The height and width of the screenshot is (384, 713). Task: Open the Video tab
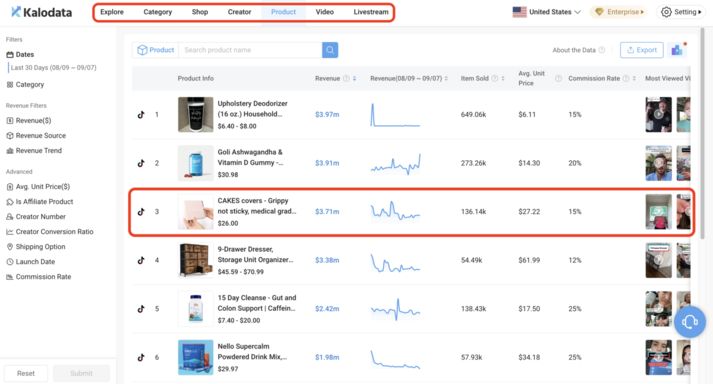[325, 12]
